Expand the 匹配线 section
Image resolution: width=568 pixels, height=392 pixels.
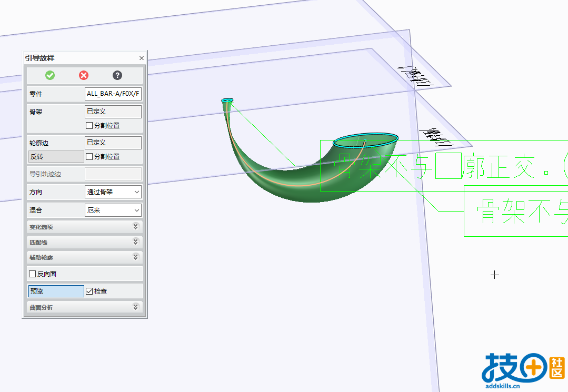pos(85,242)
